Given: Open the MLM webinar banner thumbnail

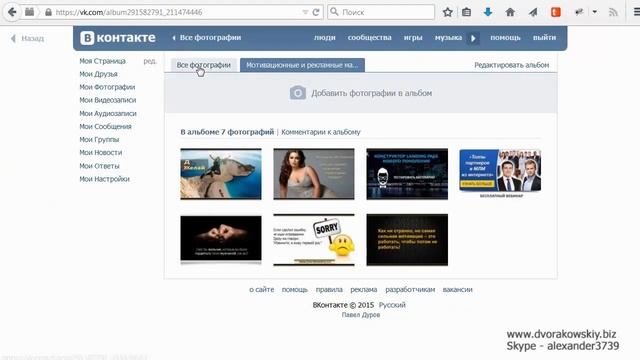Looking at the screenshot, I should [x=500, y=173].
